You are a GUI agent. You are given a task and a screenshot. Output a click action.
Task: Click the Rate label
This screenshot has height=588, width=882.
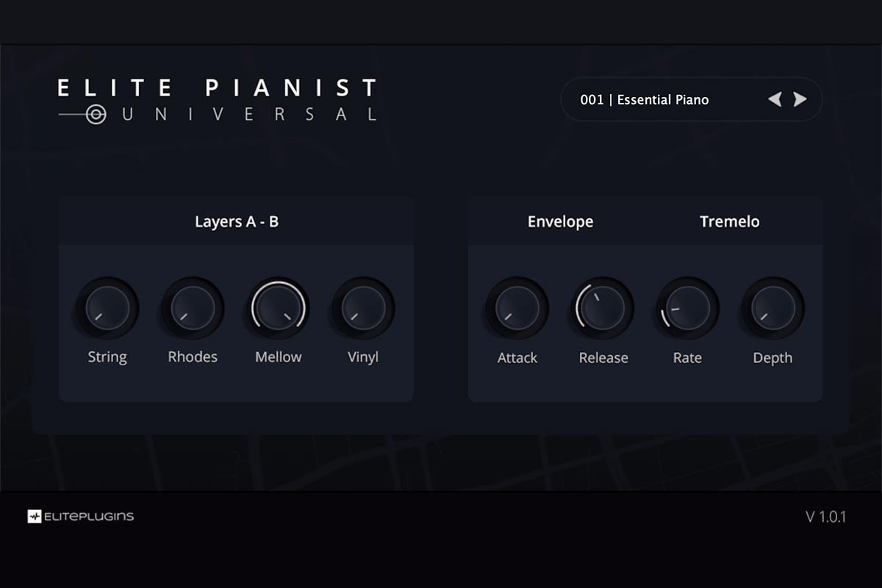pos(688,358)
